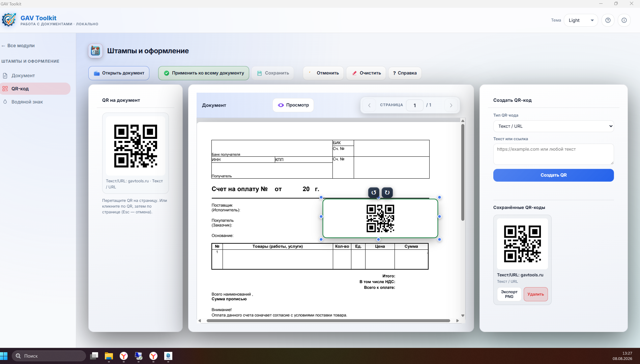
Task: Click Удалить to delete saved QR
Action: tap(535, 294)
